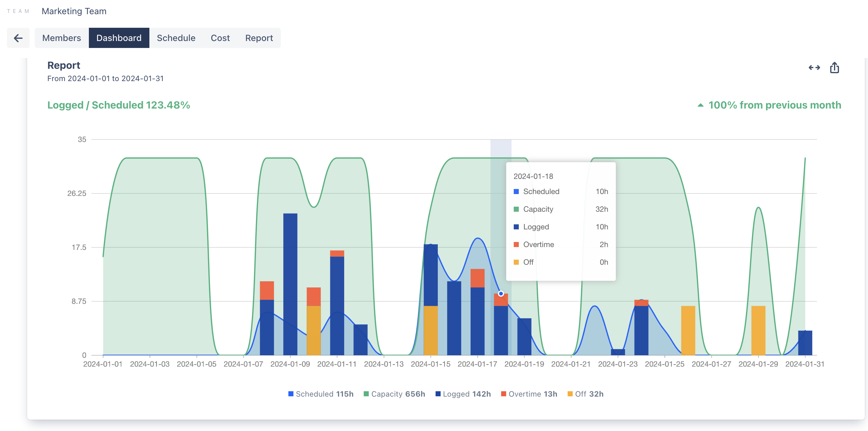This screenshot has height=431, width=868.
Task: Click the 'Logged / Scheduled 123.48%' text
Action: tap(119, 105)
